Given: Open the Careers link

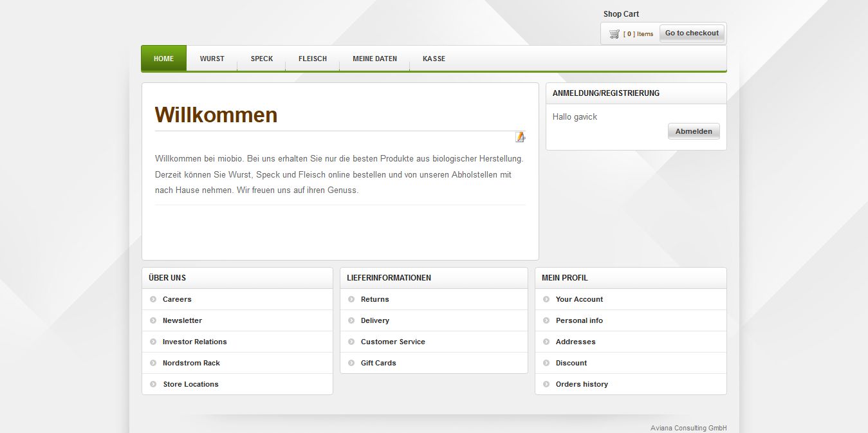Looking at the screenshot, I should (177, 299).
